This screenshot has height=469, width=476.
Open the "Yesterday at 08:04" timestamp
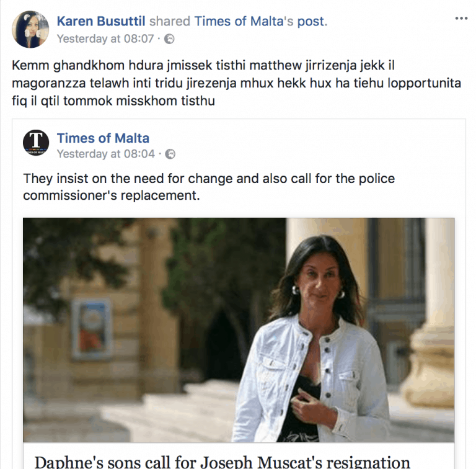pos(106,154)
